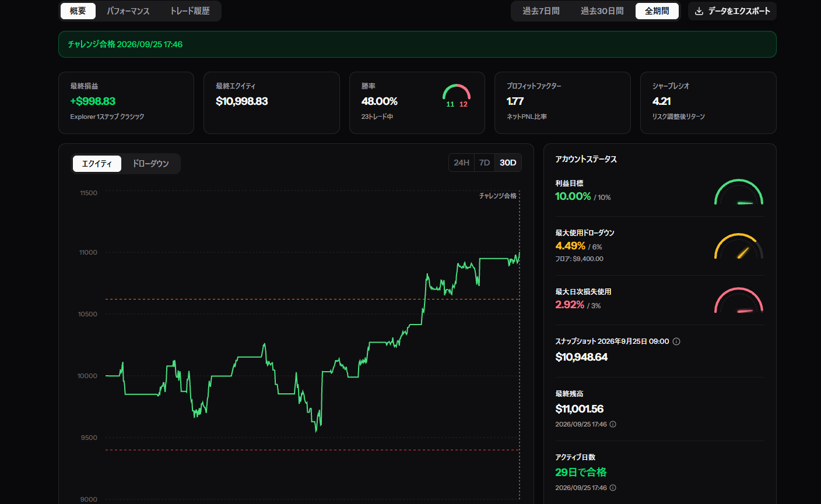Click the yellow 最大使用ドローダウン gauge
821x504 pixels.
739,246
